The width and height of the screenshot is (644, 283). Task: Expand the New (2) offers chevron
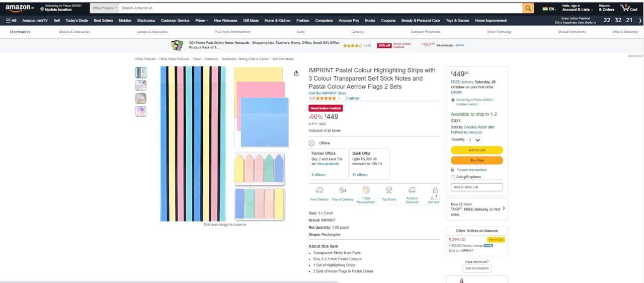tap(504, 208)
